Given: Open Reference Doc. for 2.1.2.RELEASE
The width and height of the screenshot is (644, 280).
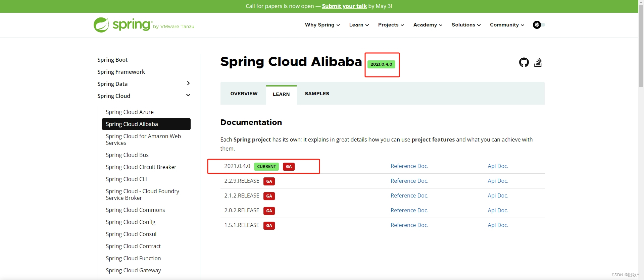Looking at the screenshot, I should pyautogui.click(x=409, y=195).
